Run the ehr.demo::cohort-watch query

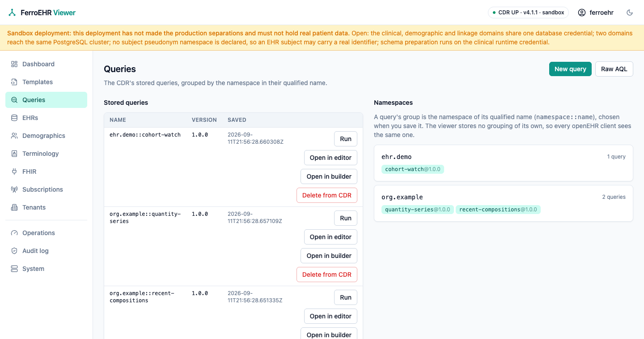[346, 139]
